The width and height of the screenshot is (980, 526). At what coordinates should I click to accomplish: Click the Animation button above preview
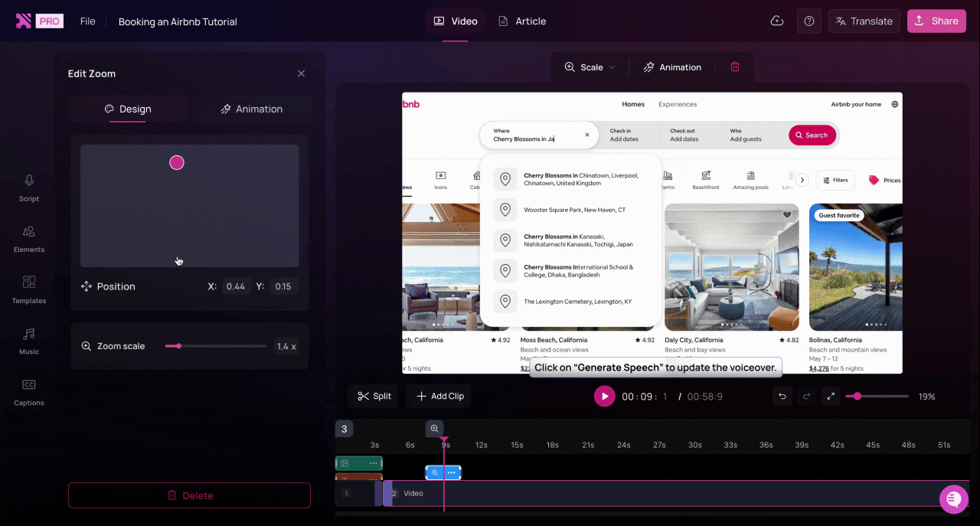pyautogui.click(x=672, y=67)
